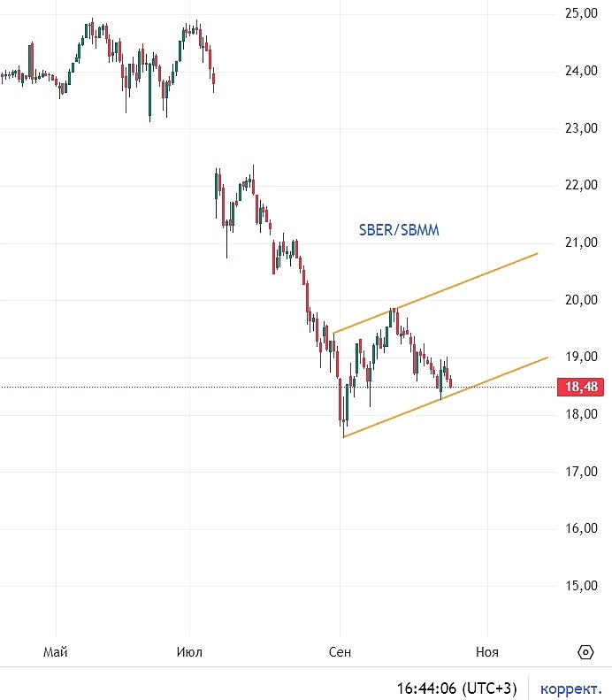The width and height of the screenshot is (612, 700).
Task: Select the SBER/SBMM text label
Action: pyautogui.click(x=399, y=230)
